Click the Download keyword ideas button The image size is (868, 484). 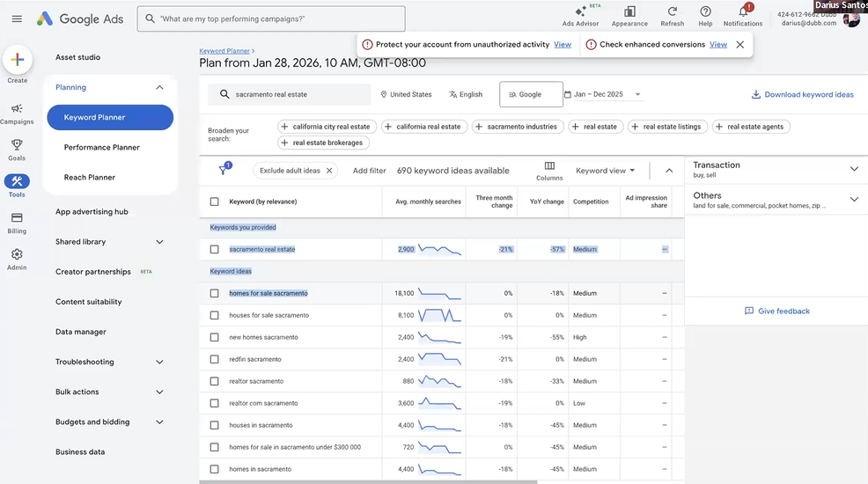pos(802,94)
